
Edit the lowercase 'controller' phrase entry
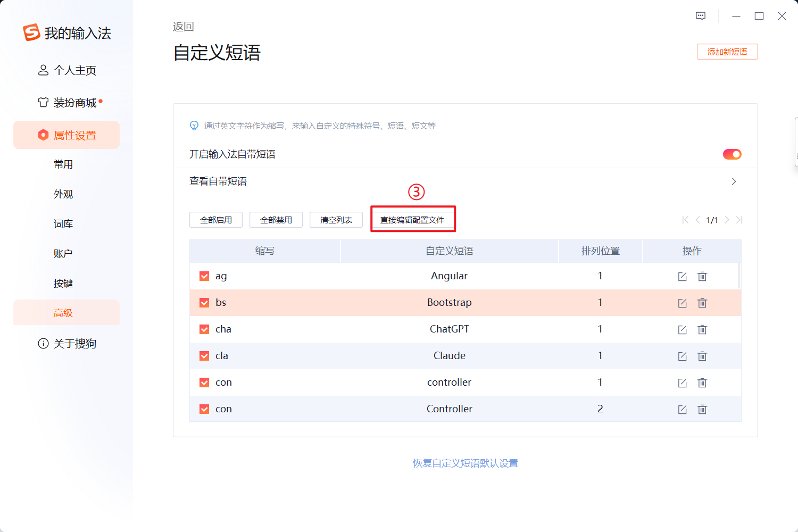[682, 383]
